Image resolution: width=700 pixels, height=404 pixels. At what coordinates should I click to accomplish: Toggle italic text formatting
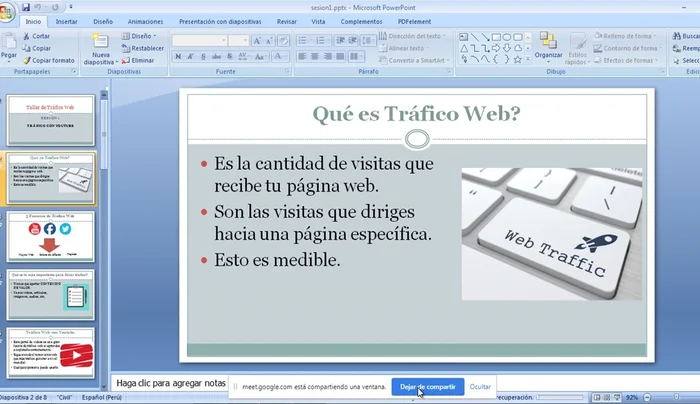pos(191,57)
